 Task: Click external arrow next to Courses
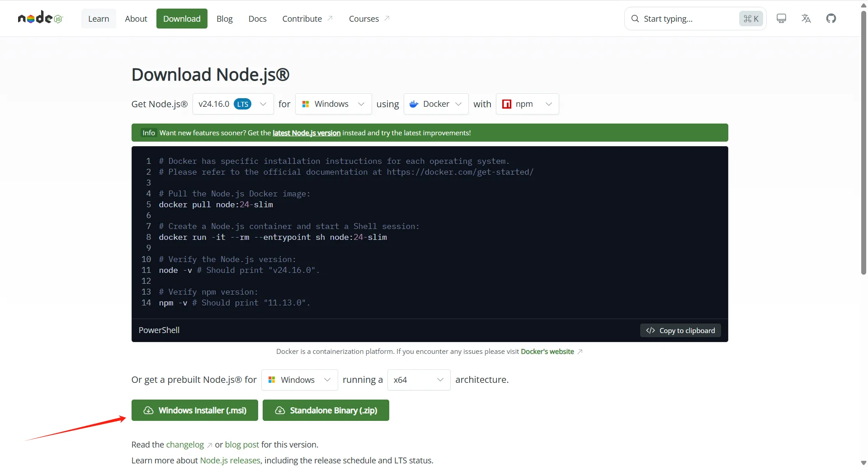[387, 19]
